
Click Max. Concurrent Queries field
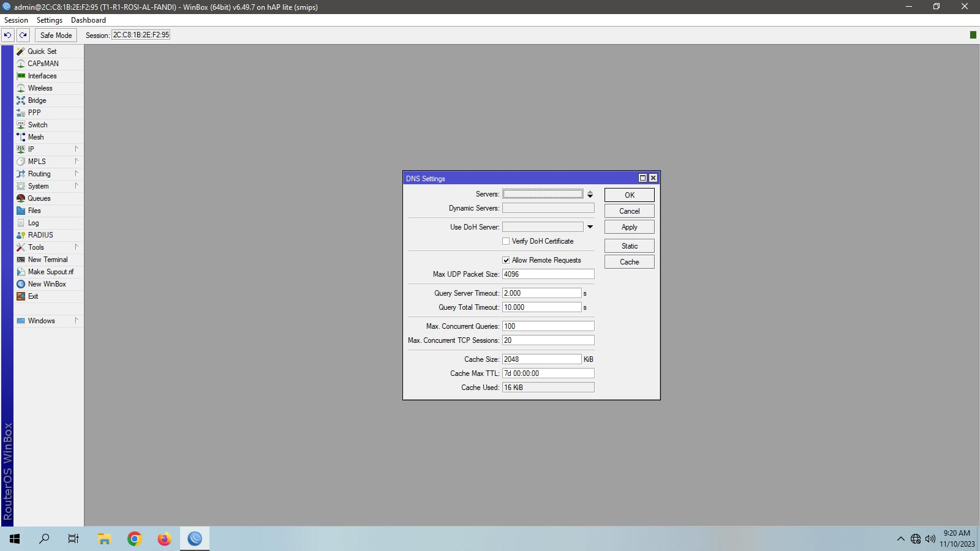click(x=548, y=326)
